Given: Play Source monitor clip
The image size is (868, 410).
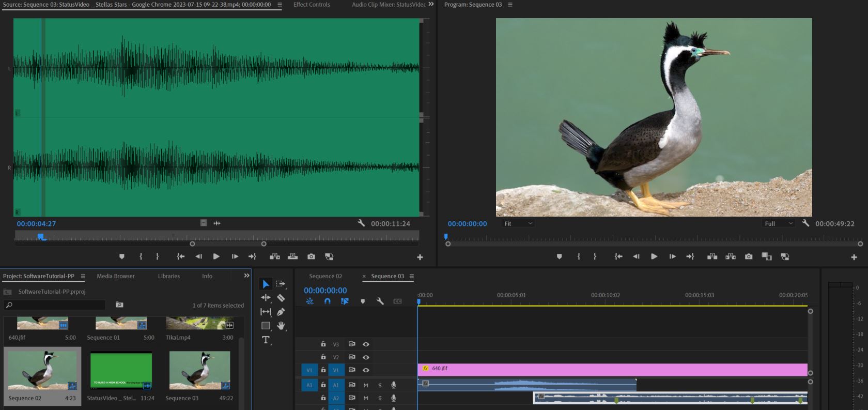Looking at the screenshot, I should [216, 256].
